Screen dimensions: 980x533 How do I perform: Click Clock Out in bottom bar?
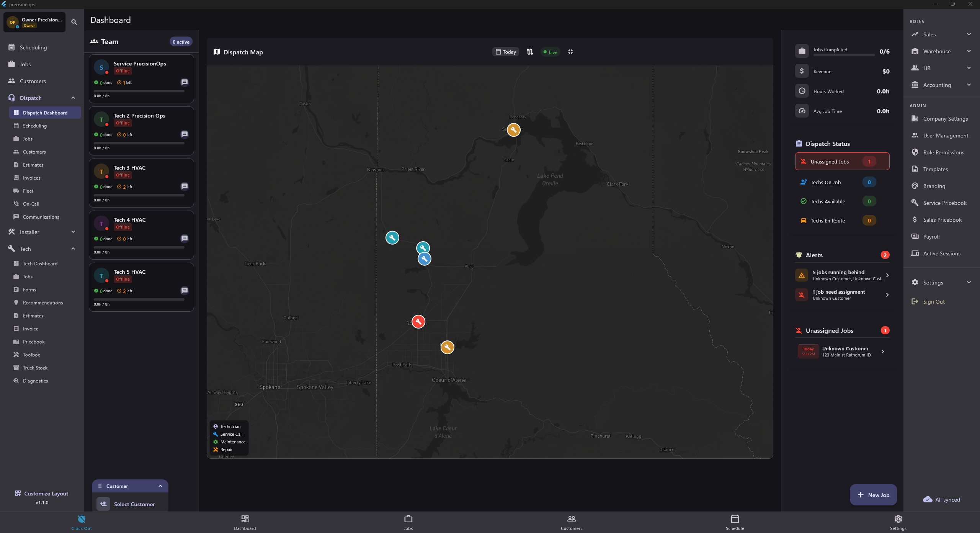tap(82, 523)
